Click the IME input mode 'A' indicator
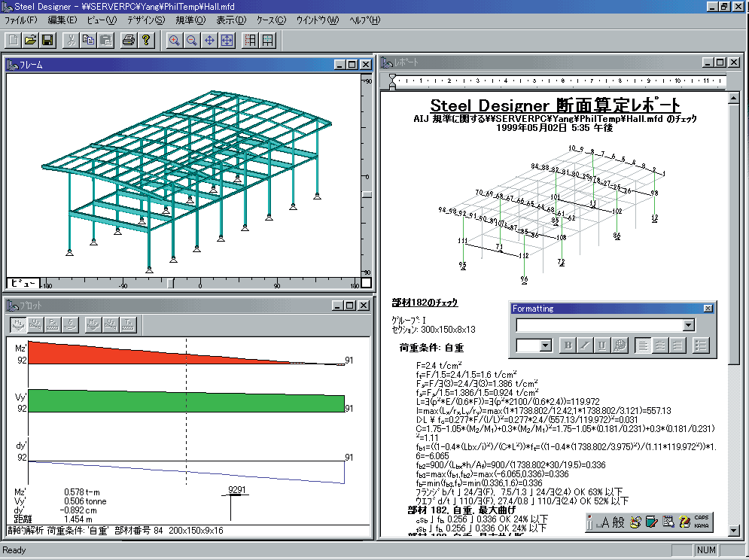 (604, 522)
